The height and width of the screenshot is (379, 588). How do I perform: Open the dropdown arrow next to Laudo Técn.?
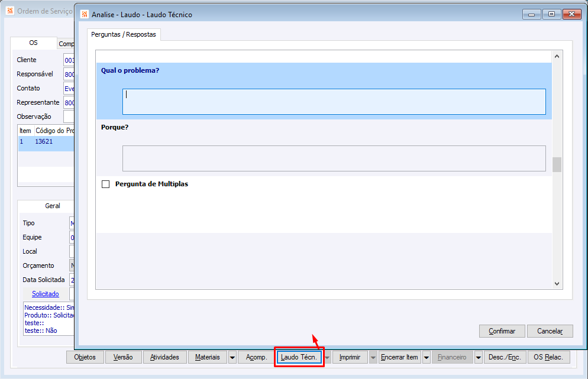[x=327, y=357]
